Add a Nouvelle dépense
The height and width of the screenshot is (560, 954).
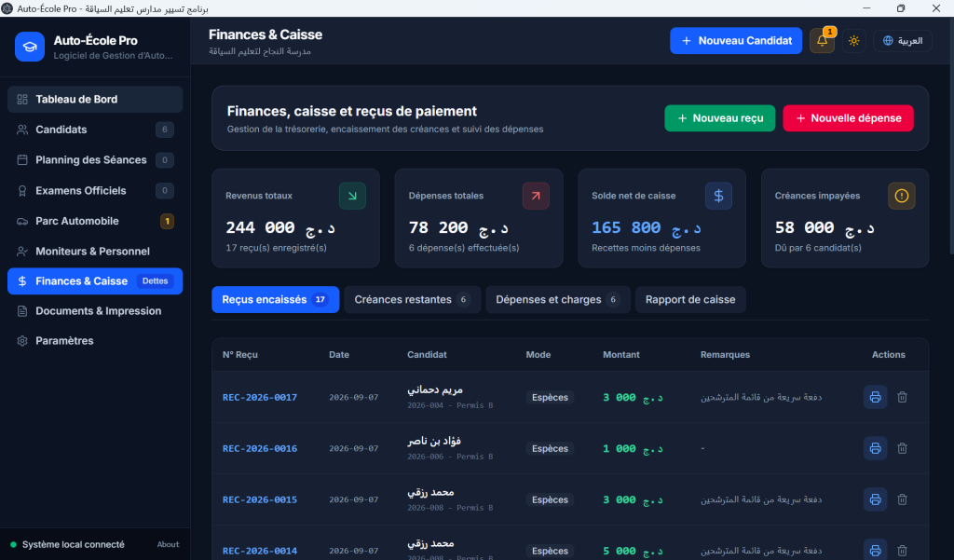click(848, 118)
